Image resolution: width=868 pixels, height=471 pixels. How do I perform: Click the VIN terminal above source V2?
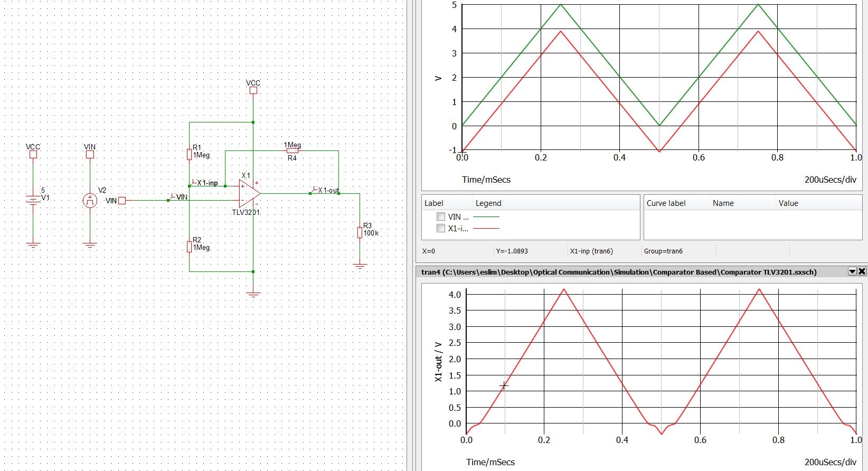[90, 154]
